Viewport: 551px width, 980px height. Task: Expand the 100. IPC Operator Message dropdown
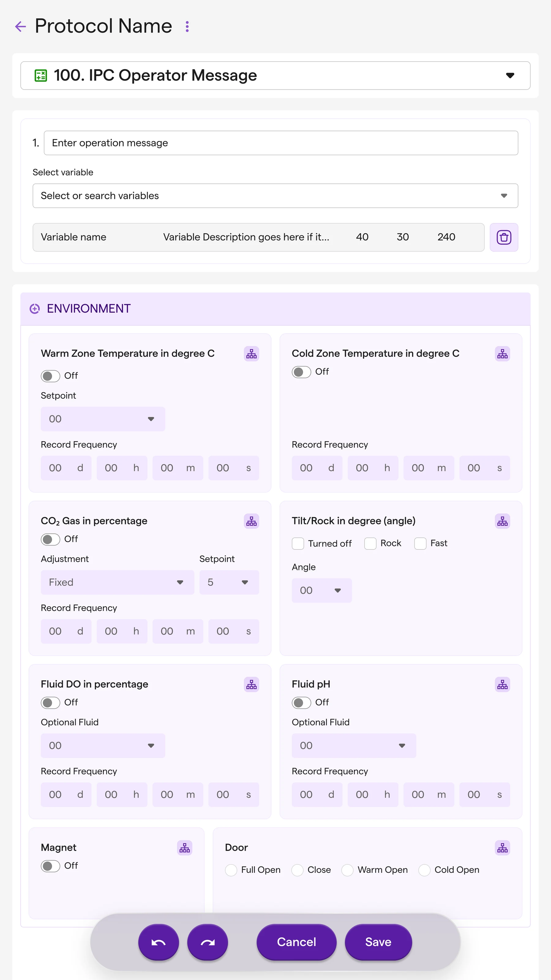(275, 75)
